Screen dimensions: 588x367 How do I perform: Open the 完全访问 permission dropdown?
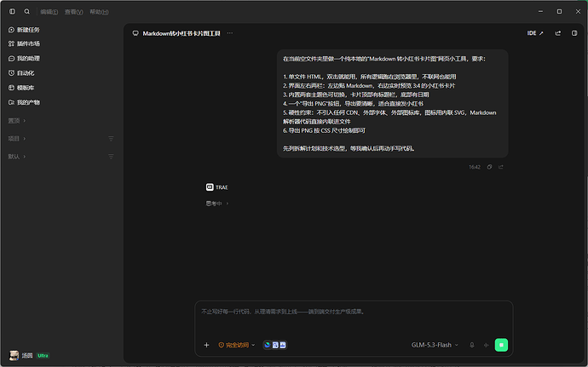[x=237, y=345]
